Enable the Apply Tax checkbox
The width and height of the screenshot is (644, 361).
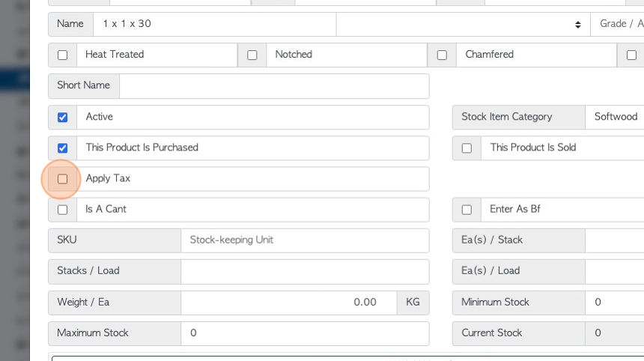[x=62, y=179]
